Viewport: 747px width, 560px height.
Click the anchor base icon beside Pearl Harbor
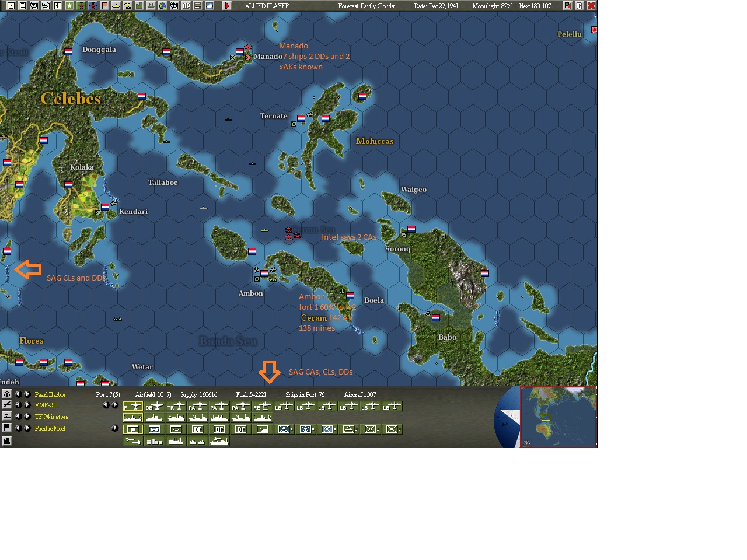coord(7,394)
